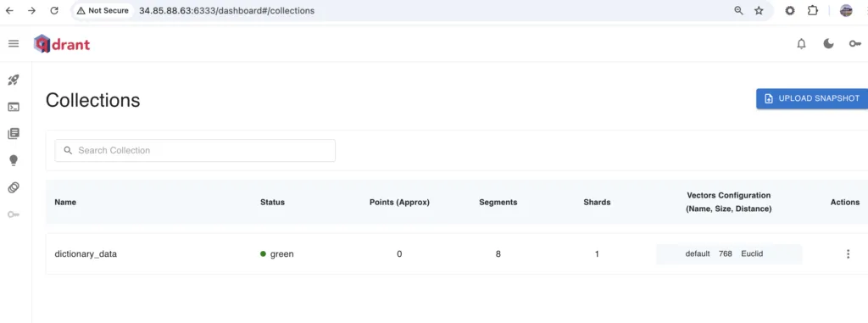The height and width of the screenshot is (323, 868).
Task: Open browser zoom magnifier icon
Action: [738, 10]
